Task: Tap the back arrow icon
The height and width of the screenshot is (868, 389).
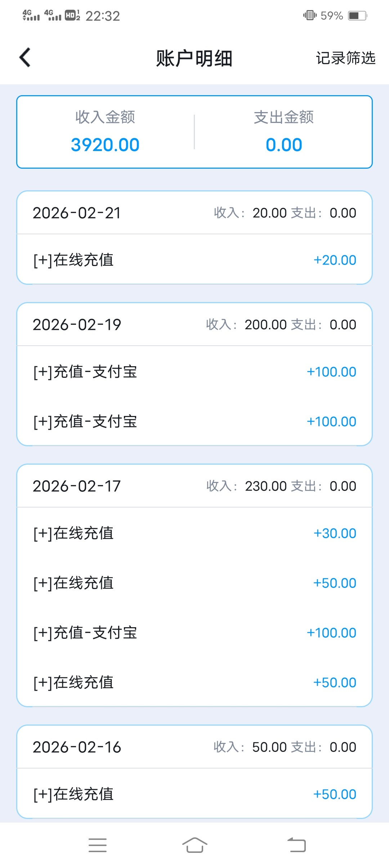Action: pos(25,58)
